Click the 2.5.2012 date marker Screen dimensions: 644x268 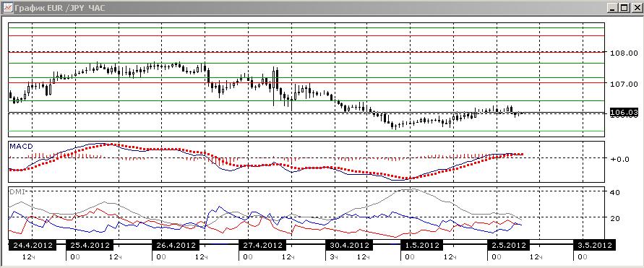click(507, 245)
